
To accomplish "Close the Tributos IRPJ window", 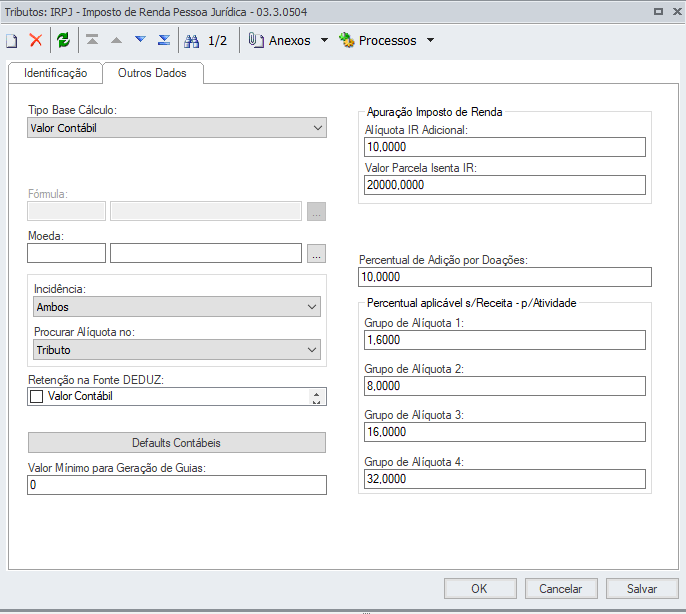I will (x=677, y=11).
